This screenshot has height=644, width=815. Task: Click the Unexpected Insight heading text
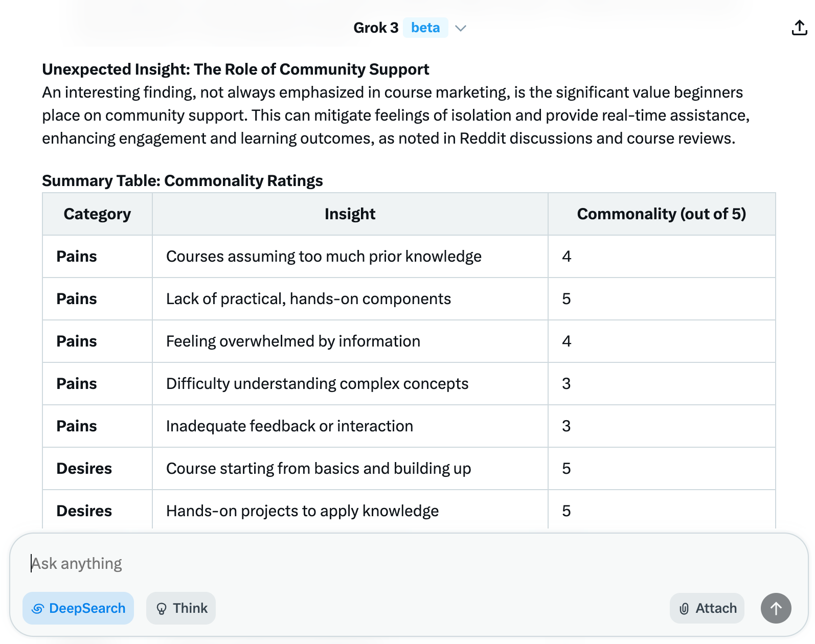click(236, 69)
